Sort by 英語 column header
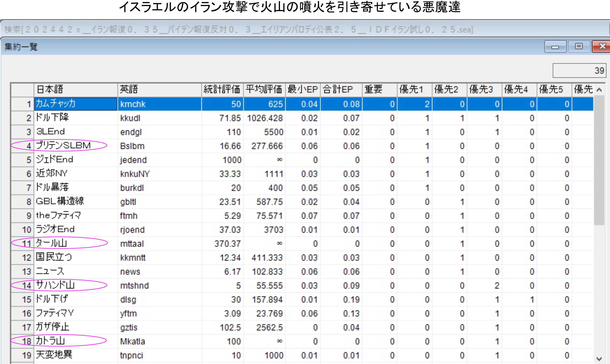 coord(160,90)
